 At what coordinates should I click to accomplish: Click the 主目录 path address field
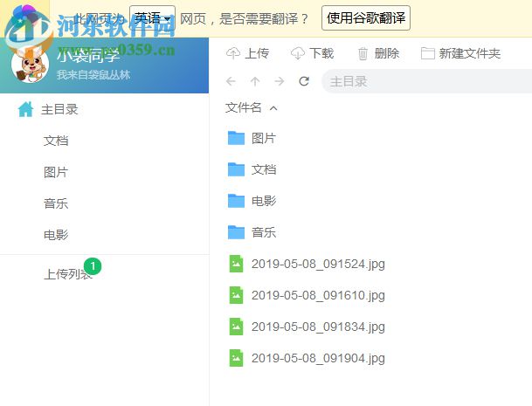[427, 81]
